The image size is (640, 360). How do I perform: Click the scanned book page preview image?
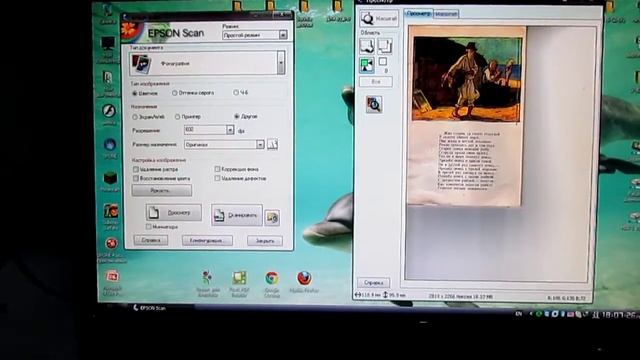[x=467, y=116]
